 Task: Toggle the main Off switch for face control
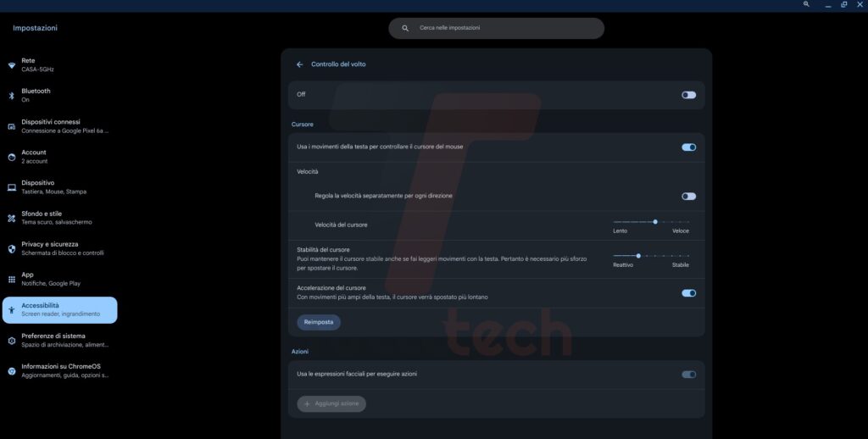[688, 95]
